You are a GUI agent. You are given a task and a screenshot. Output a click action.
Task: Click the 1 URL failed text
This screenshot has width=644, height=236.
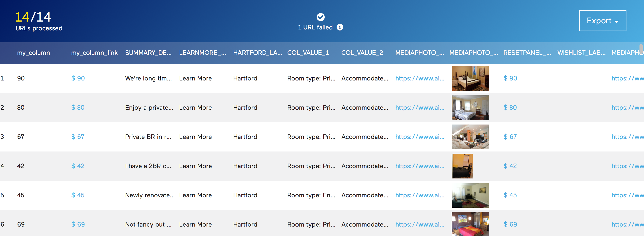(315, 27)
